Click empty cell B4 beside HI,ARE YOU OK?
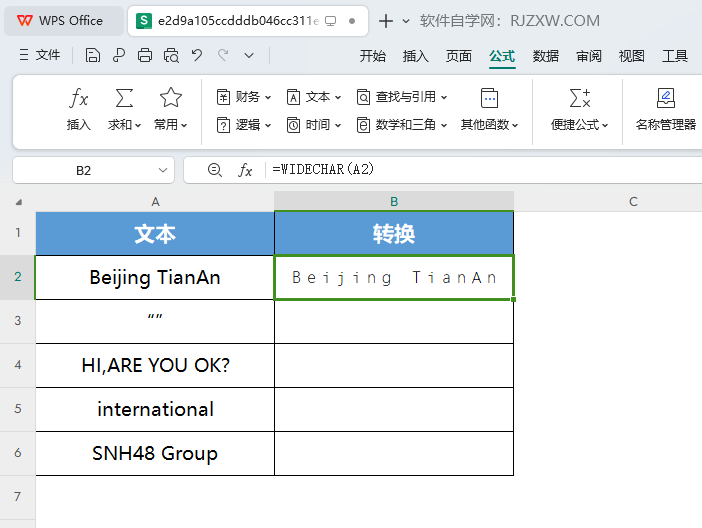 coord(394,365)
